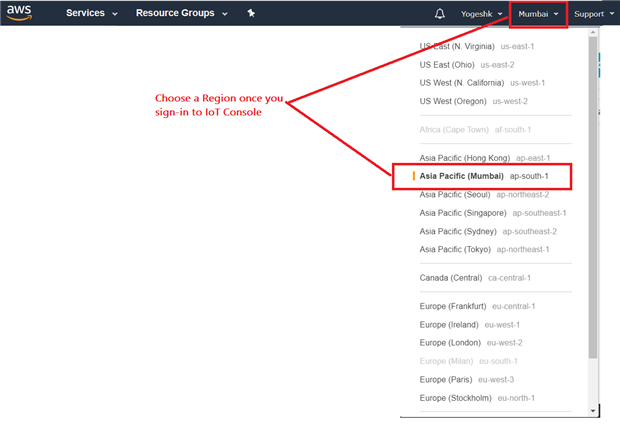Screen dimensions: 620x430
Task: Select Canada (Central) ca-central-1
Action: point(475,278)
